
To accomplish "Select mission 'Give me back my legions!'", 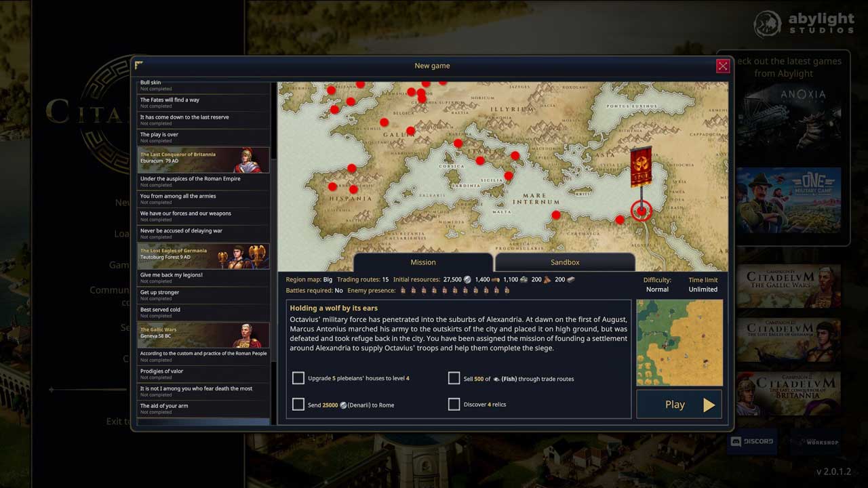I will point(203,278).
